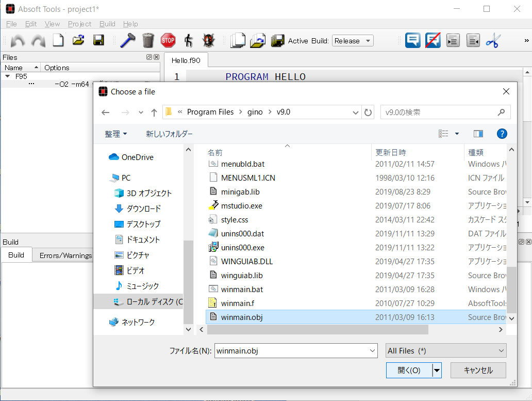
Task: Click the Redo arrow in Absoft toolbar
Action: pos(38,41)
